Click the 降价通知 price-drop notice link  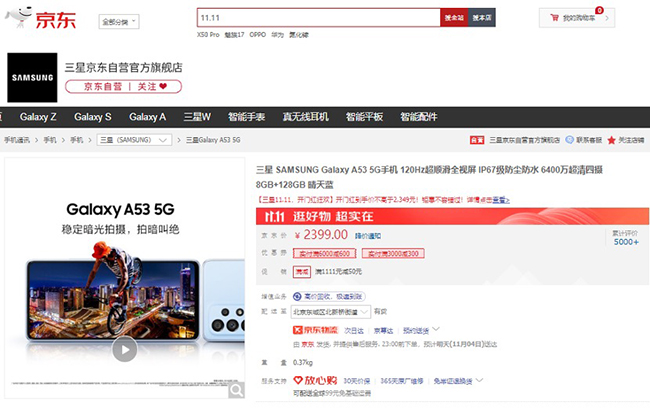coord(368,236)
